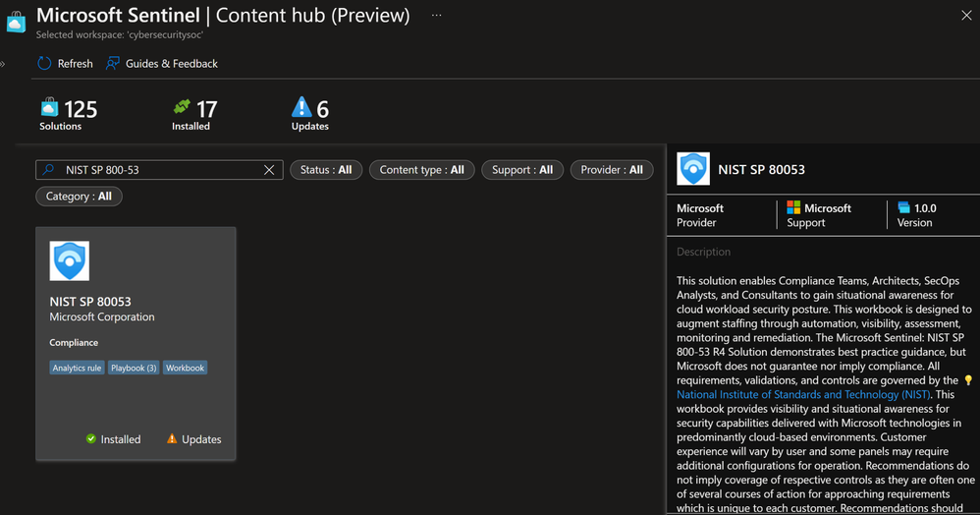Viewport: 980px width, 515px height.
Task: Select the NIST SP 80053 card title
Action: click(x=90, y=301)
